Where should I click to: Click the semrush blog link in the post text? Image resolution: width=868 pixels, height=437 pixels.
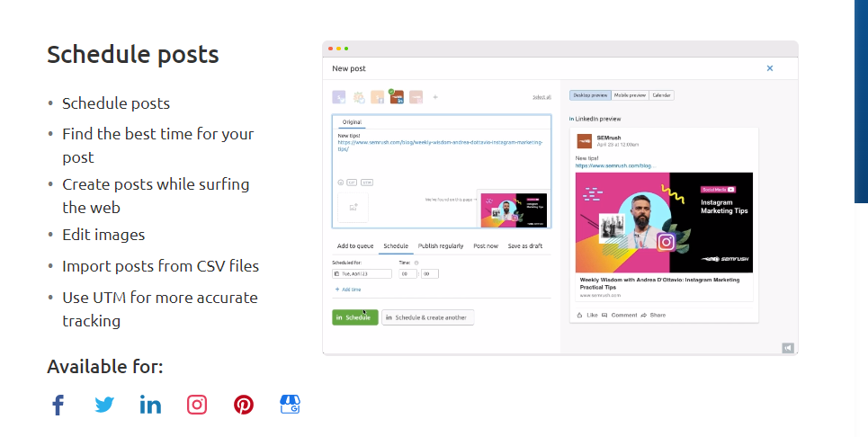pos(440,146)
